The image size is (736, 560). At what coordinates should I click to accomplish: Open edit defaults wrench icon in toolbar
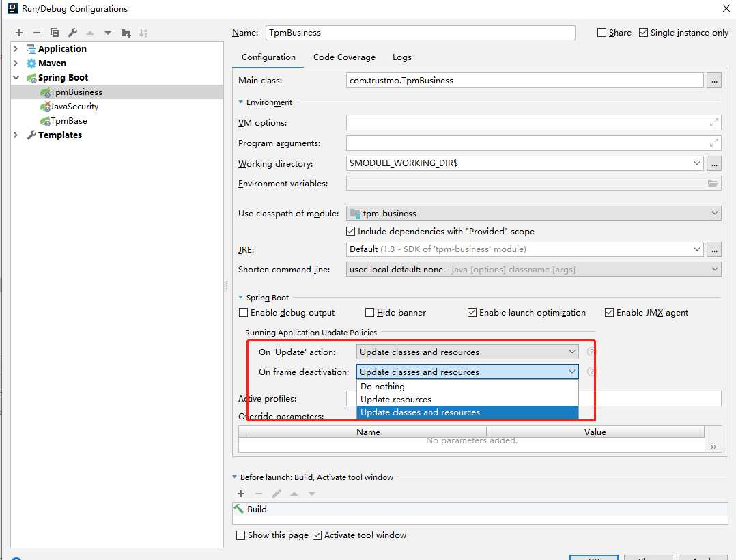pos(72,33)
